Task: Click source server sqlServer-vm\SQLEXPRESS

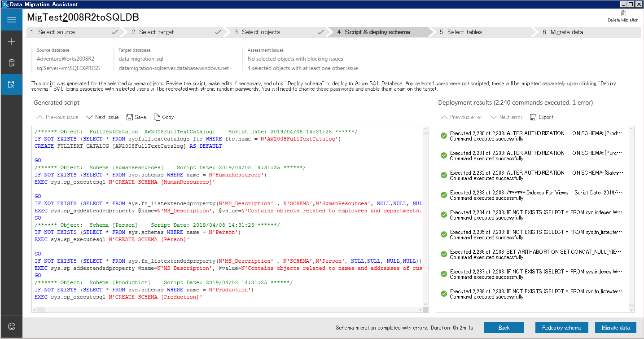Action: [68, 68]
